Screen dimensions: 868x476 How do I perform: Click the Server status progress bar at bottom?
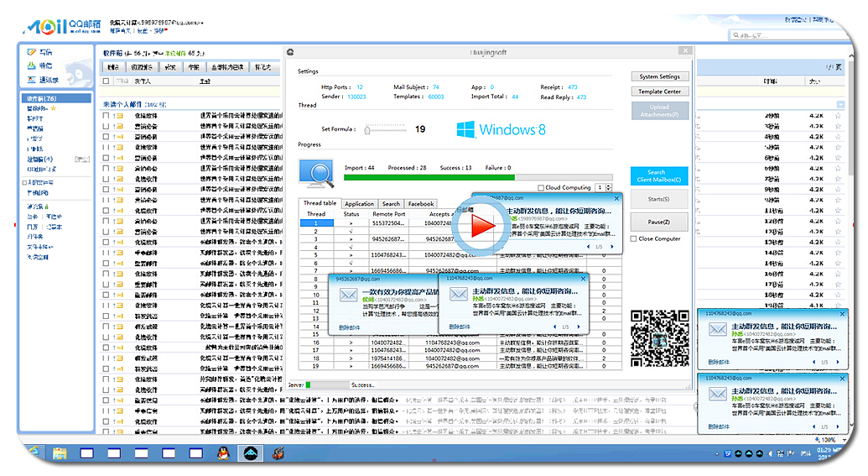tap(326, 384)
